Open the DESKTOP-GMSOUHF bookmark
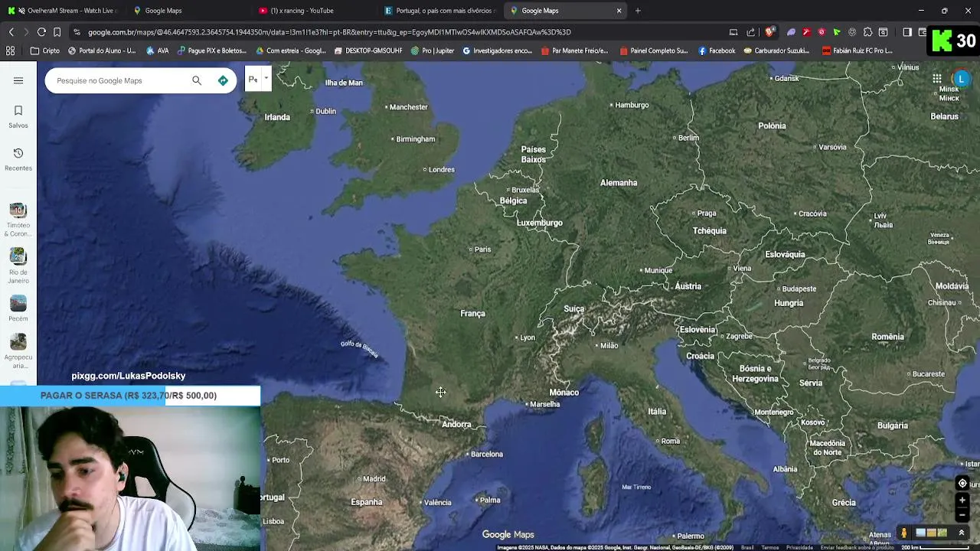This screenshot has height=551, width=980. pyautogui.click(x=368, y=51)
